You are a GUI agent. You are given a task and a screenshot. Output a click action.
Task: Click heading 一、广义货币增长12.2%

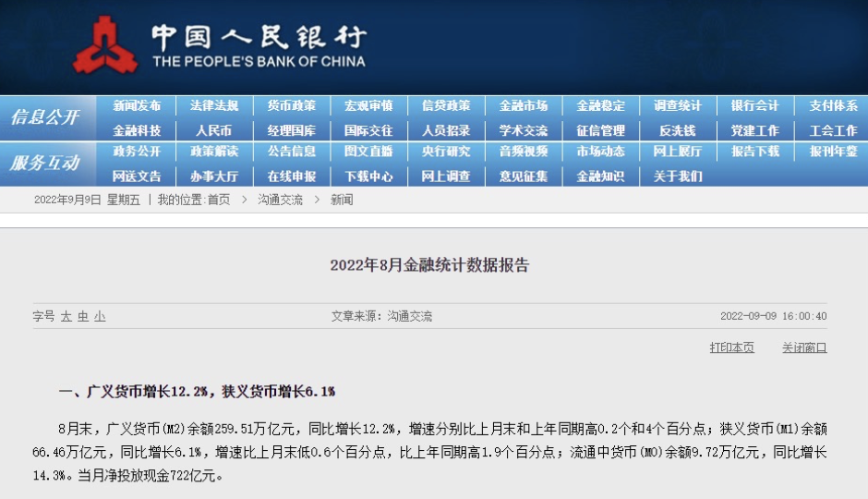(x=197, y=392)
